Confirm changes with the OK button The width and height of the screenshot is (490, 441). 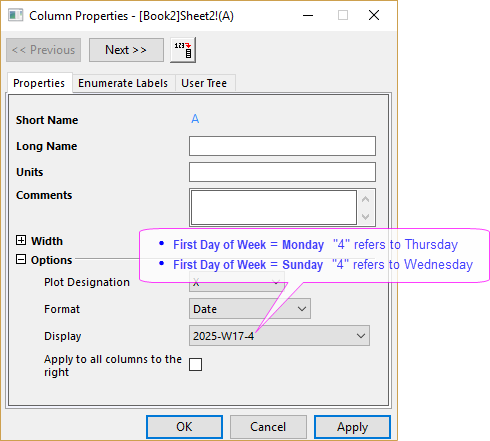tap(184, 427)
